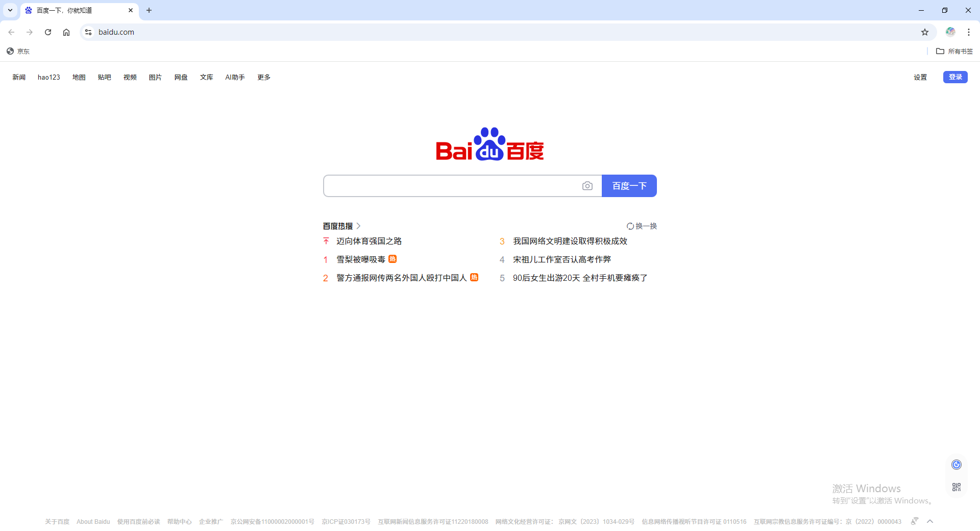Open hot topic 雪梨被曝吸毒

coord(361,259)
